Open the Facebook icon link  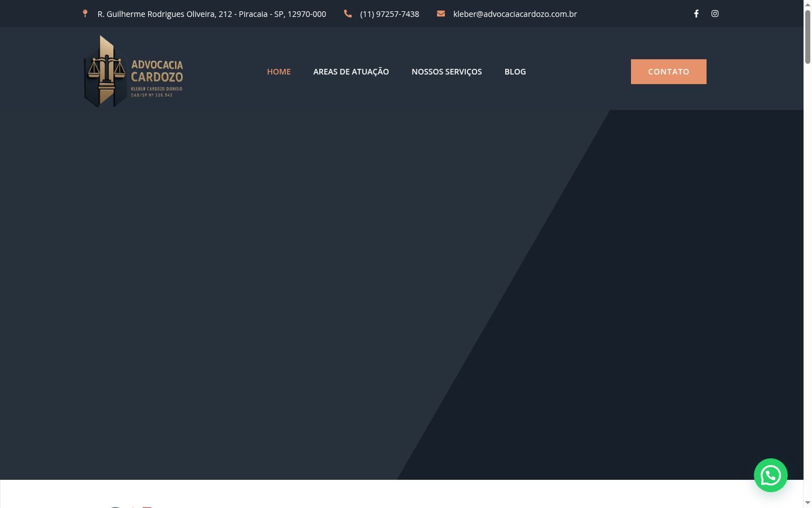click(x=696, y=14)
